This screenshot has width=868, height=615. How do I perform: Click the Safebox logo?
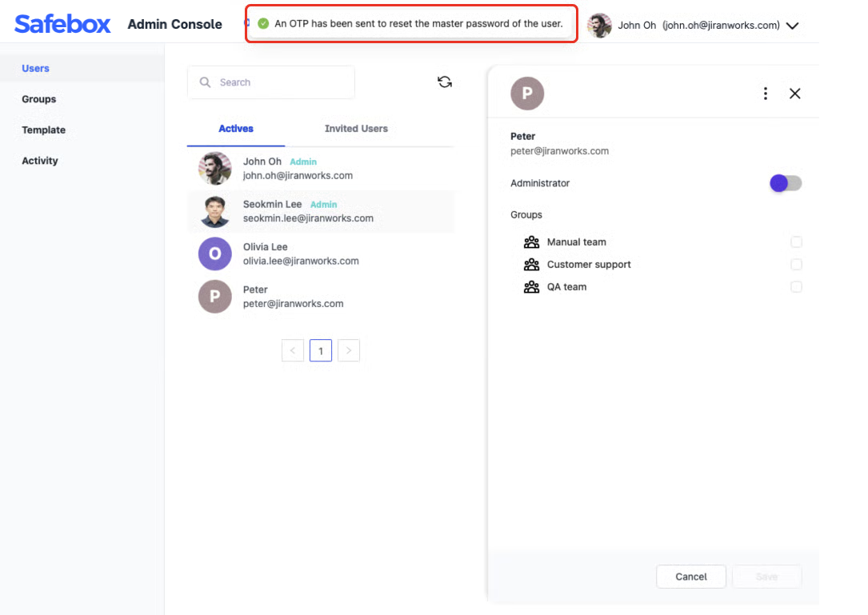click(x=62, y=24)
